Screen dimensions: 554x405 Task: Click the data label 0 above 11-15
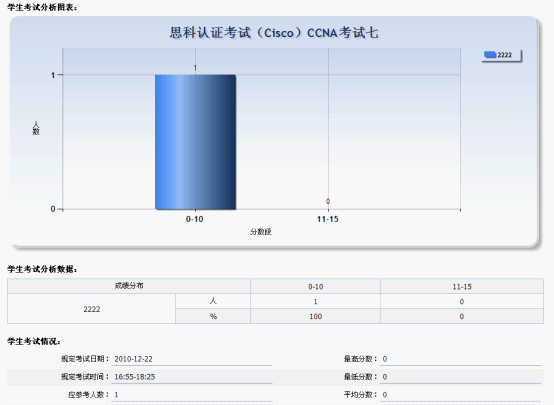tap(328, 201)
